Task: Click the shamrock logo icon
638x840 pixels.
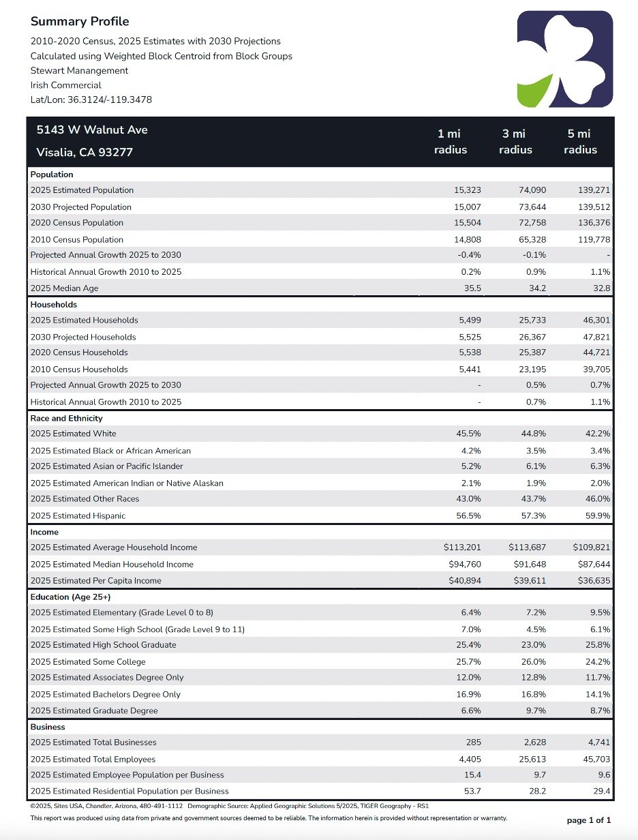Action: [565, 59]
